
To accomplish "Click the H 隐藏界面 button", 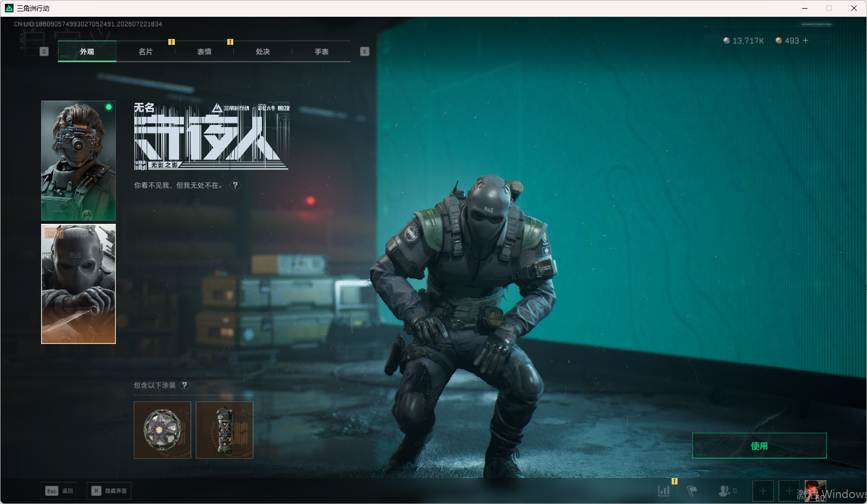I will point(109,490).
